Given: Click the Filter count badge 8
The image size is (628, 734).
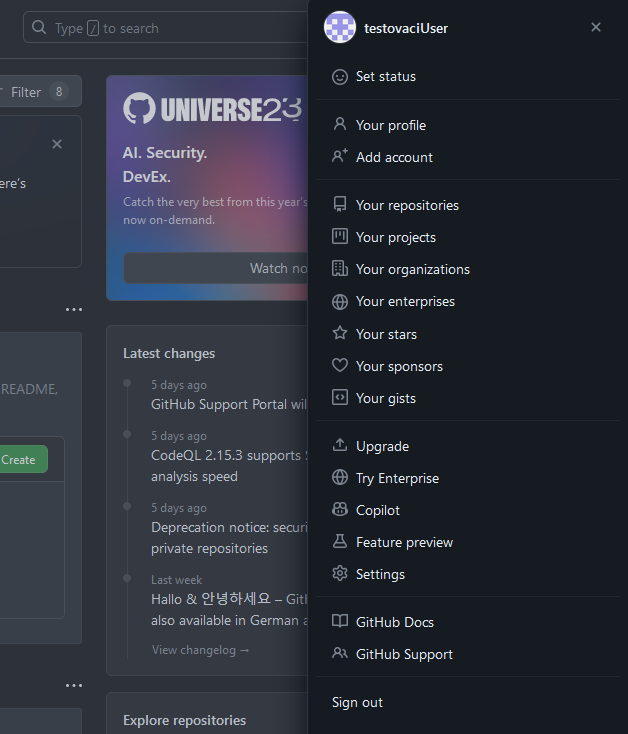Looking at the screenshot, I should tap(59, 91).
